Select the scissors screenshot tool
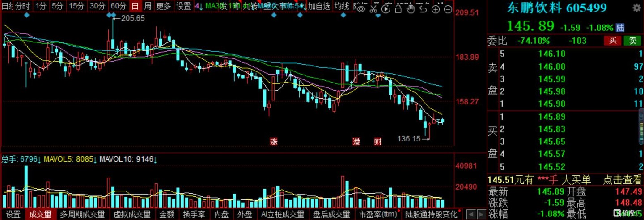 (374, 9)
